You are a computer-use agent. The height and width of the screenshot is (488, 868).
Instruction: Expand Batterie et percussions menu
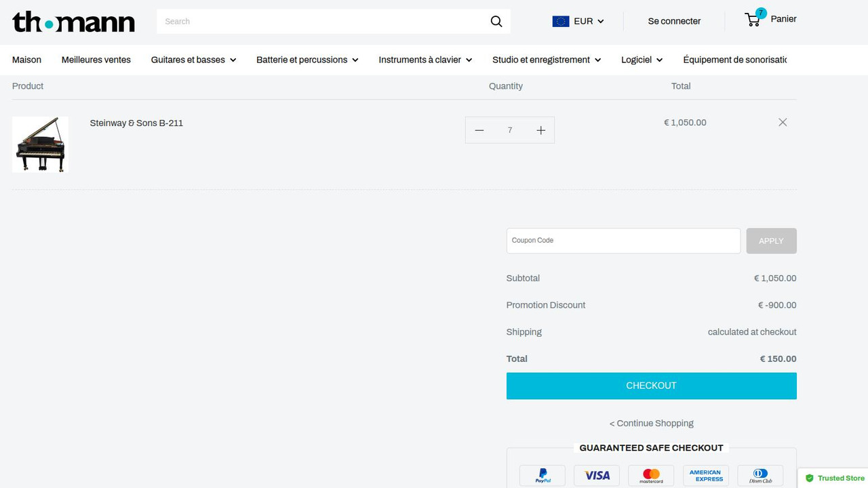(307, 60)
